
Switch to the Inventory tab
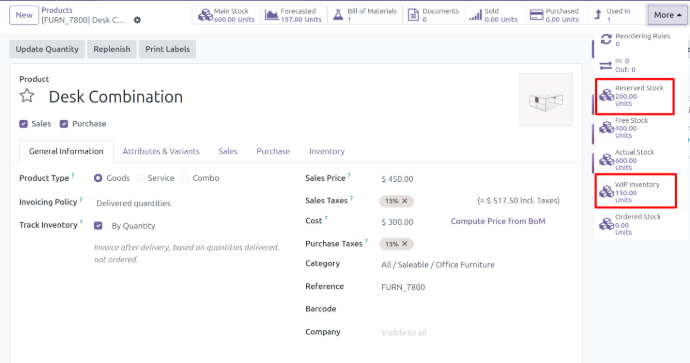point(327,151)
